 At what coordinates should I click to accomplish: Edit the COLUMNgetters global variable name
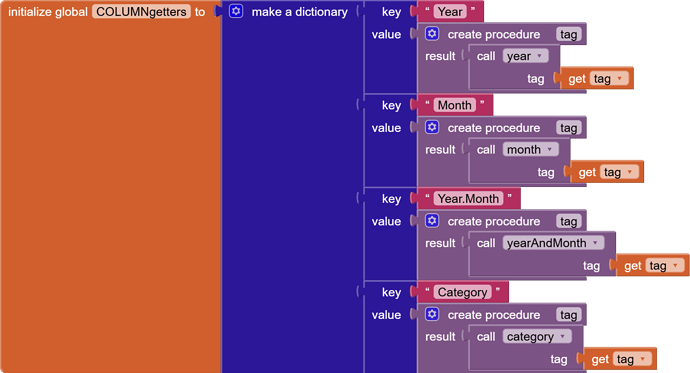(141, 11)
